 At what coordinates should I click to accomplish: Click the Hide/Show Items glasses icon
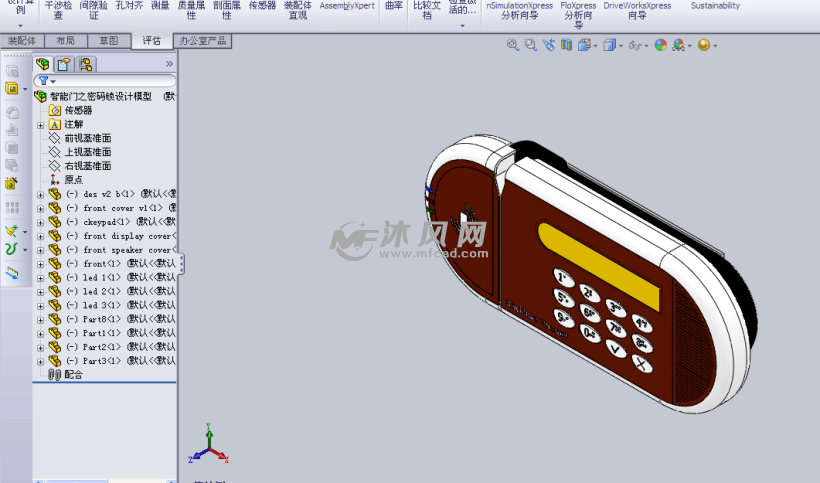click(x=634, y=45)
